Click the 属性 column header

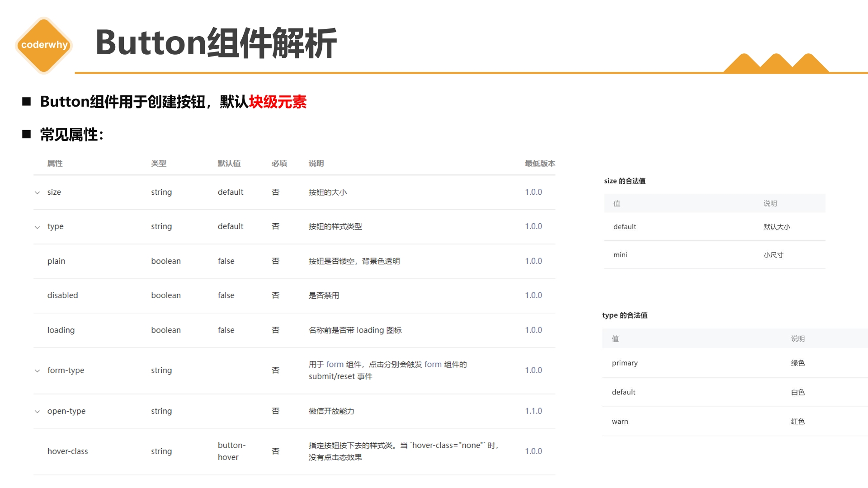pyautogui.click(x=55, y=163)
